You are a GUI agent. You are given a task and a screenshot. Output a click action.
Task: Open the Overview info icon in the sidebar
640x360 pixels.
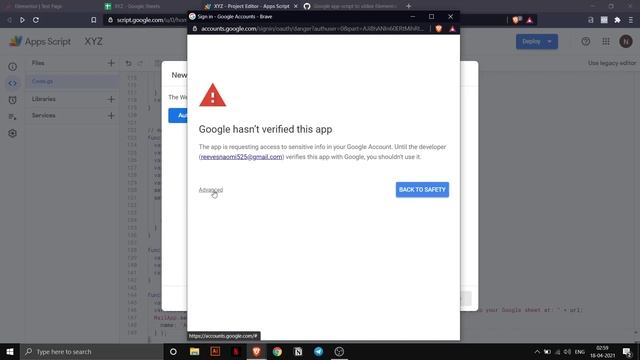[x=13, y=67]
